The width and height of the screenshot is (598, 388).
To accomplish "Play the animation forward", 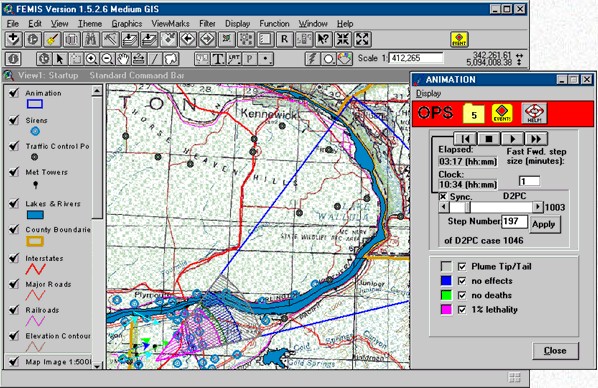I will (x=513, y=138).
